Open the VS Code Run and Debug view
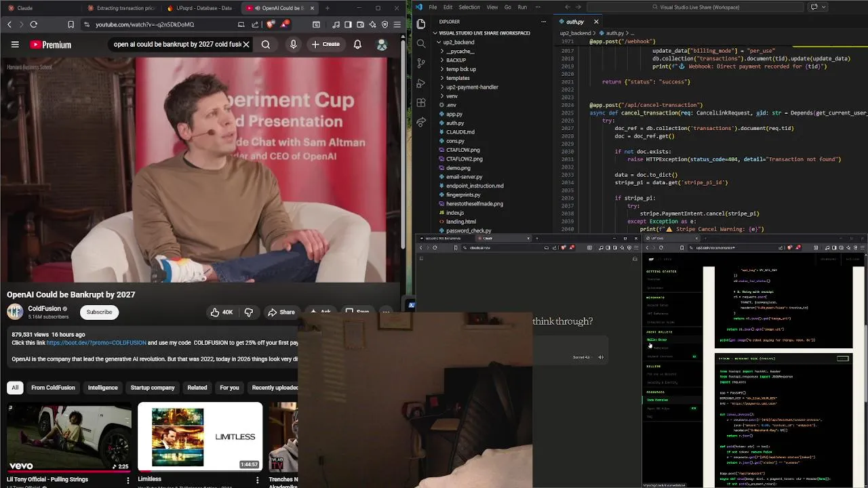Screen dimensions: 868x488 (x=421, y=83)
